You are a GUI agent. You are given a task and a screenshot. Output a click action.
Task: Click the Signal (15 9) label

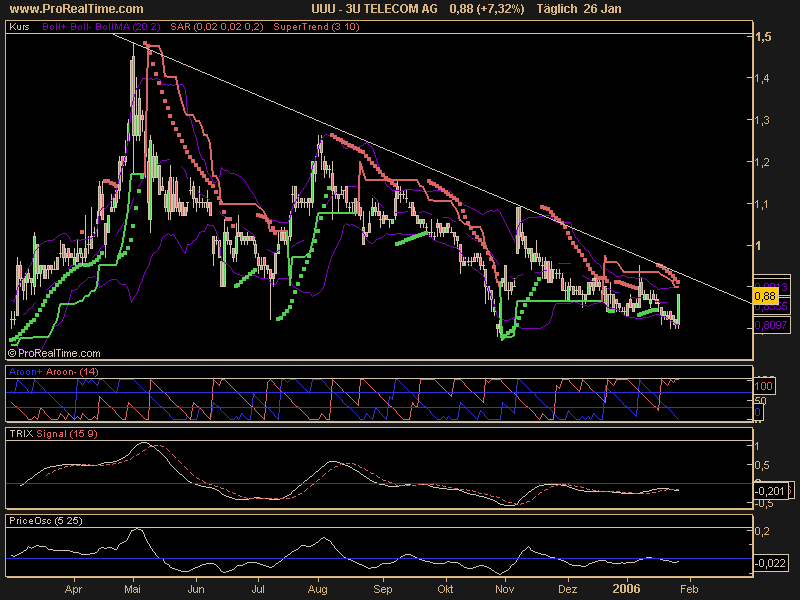(x=67, y=434)
